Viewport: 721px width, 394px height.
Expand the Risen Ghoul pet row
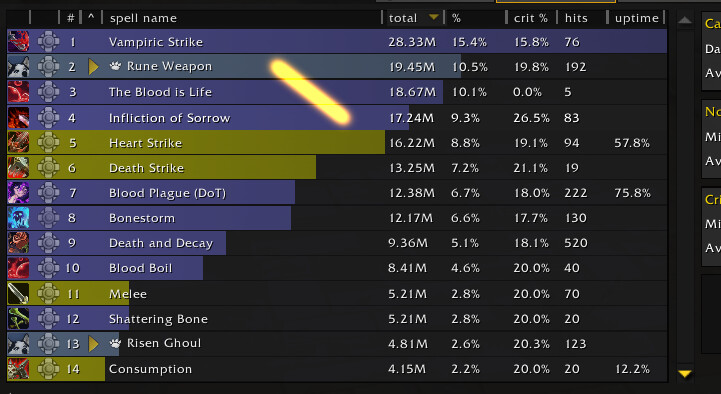(93, 344)
